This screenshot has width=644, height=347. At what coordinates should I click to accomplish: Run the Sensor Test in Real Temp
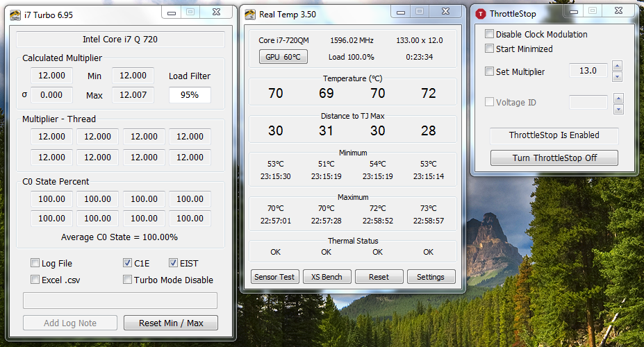pos(274,277)
